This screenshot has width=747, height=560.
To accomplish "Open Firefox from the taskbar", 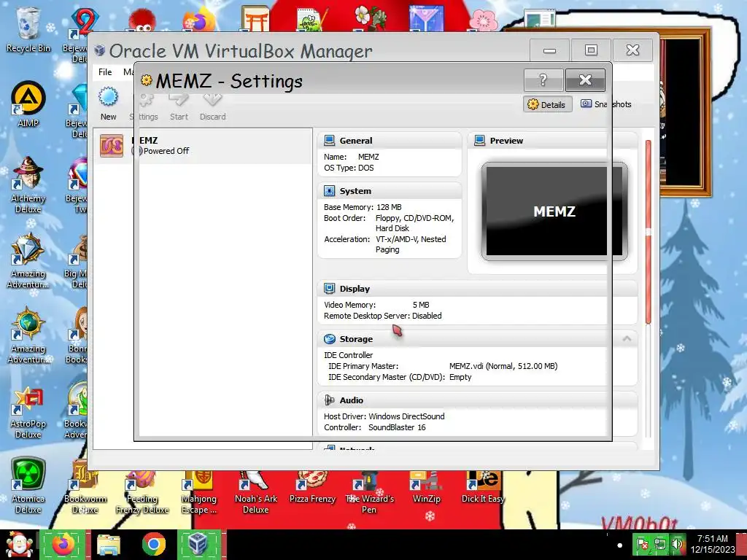I will (63, 545).
